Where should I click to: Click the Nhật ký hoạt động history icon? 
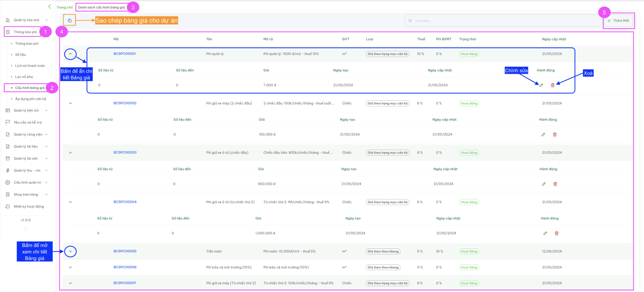click(x=8, y=207)
